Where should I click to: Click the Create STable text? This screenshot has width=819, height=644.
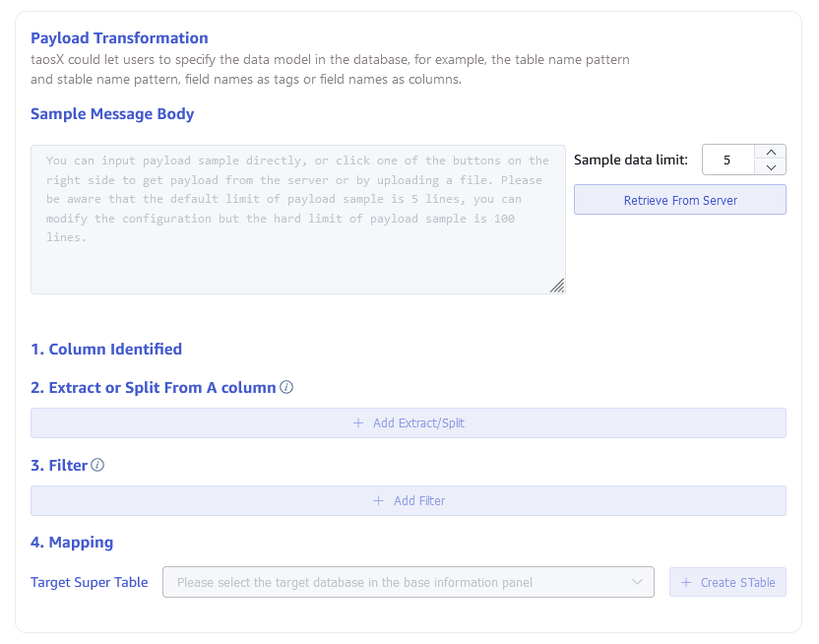[737, 583]
